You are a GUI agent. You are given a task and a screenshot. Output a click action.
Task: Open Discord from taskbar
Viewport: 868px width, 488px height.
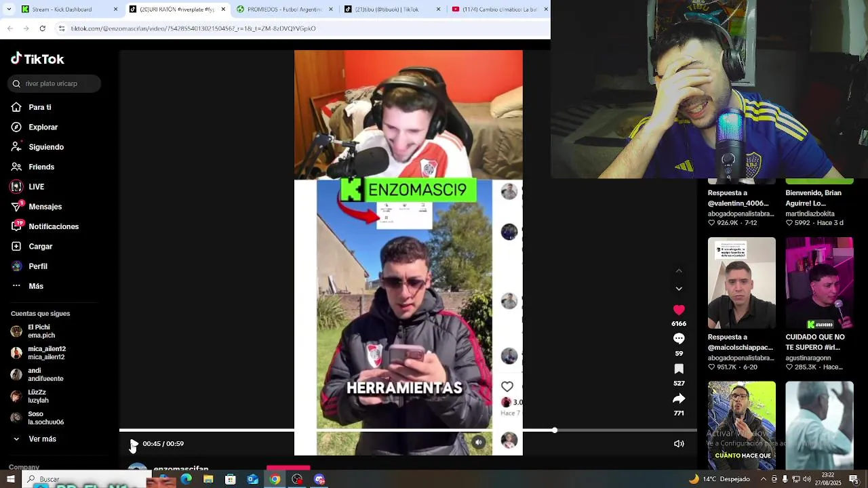pos(319,479)
